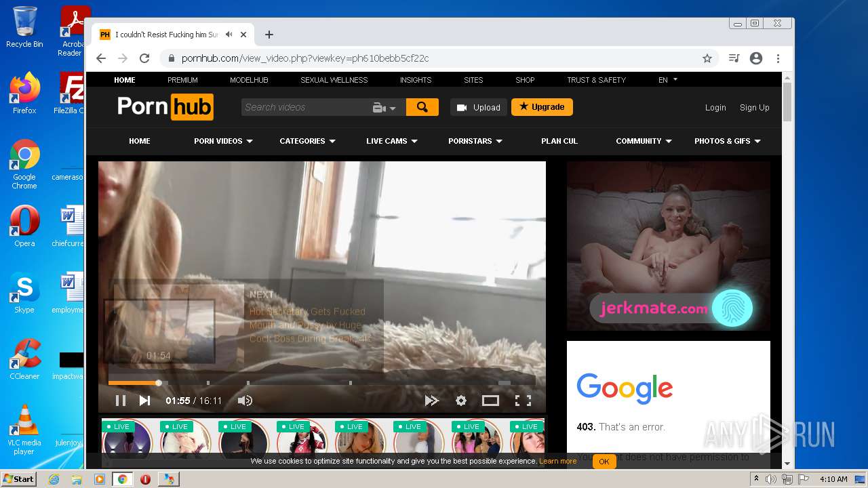Image resolution: width=868 pixels, height=488 pixels.
Task: Open the cookie Learn more link
Action: point(558,462)
